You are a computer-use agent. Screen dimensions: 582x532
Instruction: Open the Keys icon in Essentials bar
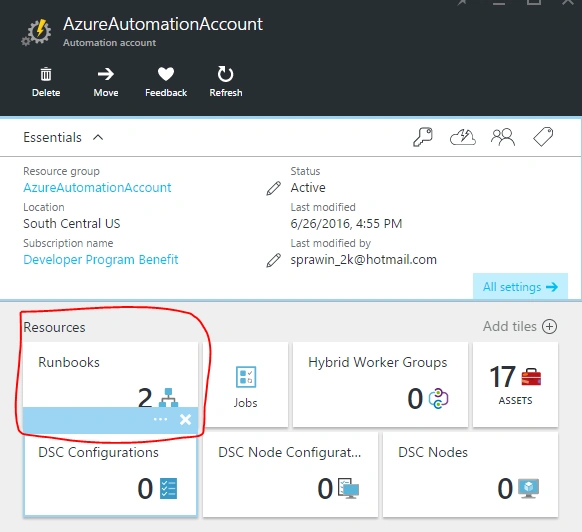click(423, 137)
